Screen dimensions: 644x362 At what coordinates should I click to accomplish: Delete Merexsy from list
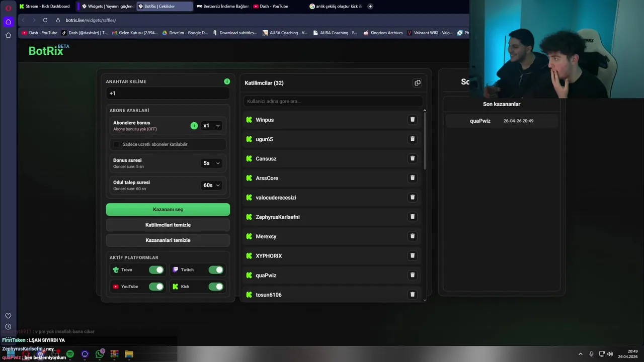coord(413,236)
